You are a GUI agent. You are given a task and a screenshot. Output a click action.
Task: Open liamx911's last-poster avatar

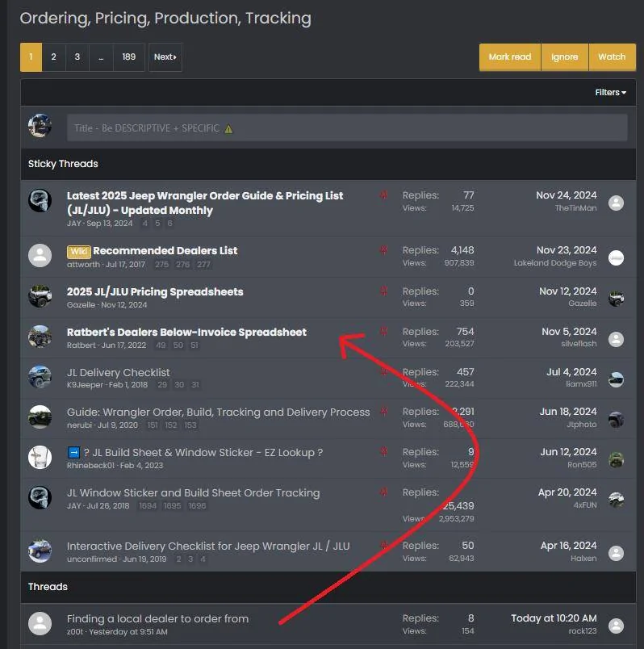(616, 379)
